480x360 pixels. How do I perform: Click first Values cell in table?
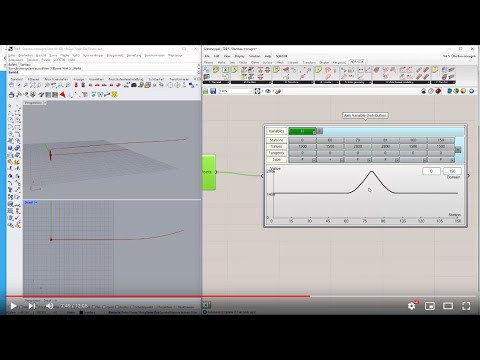(302, 147)
